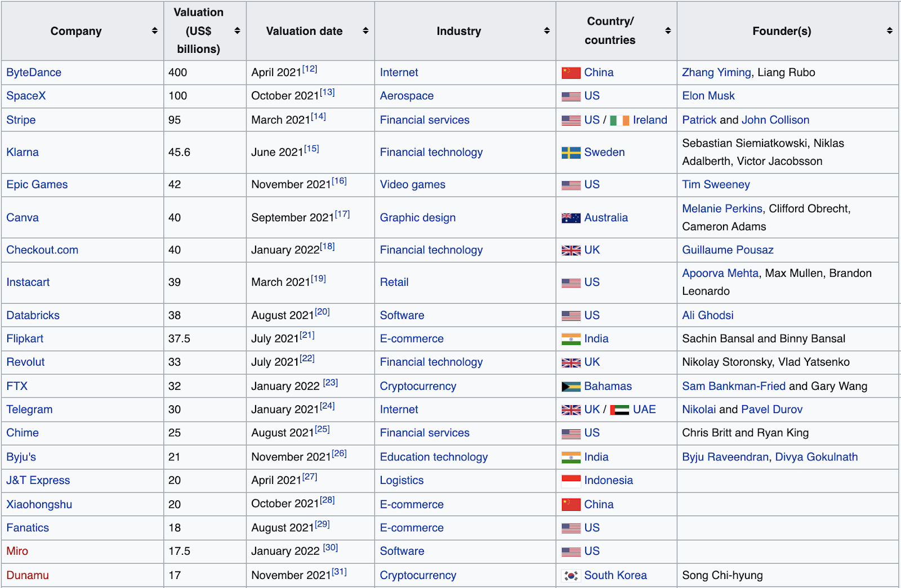The height and width of the screenshot is (588, 901).
Task: Open citation [23] in FTX row
Action: pyautogui.click(x=331, y=383)
